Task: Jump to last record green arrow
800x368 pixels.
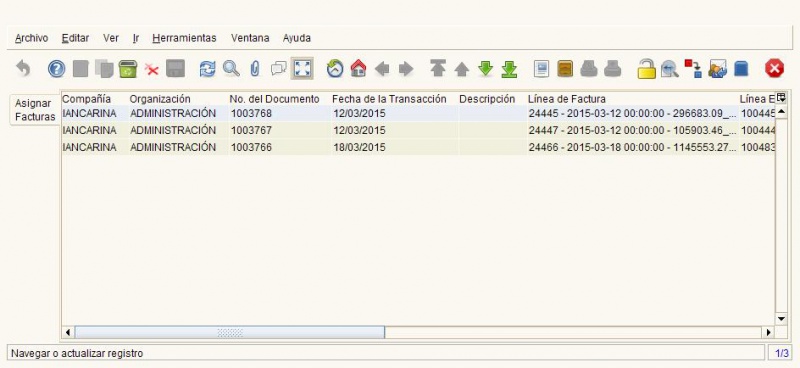Action: coord(509,69)
